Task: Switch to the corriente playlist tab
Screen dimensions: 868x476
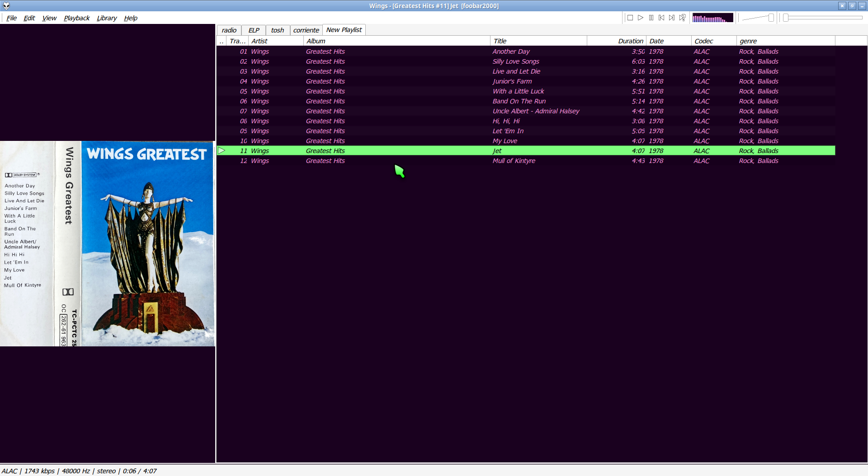Action: point(306,30)
